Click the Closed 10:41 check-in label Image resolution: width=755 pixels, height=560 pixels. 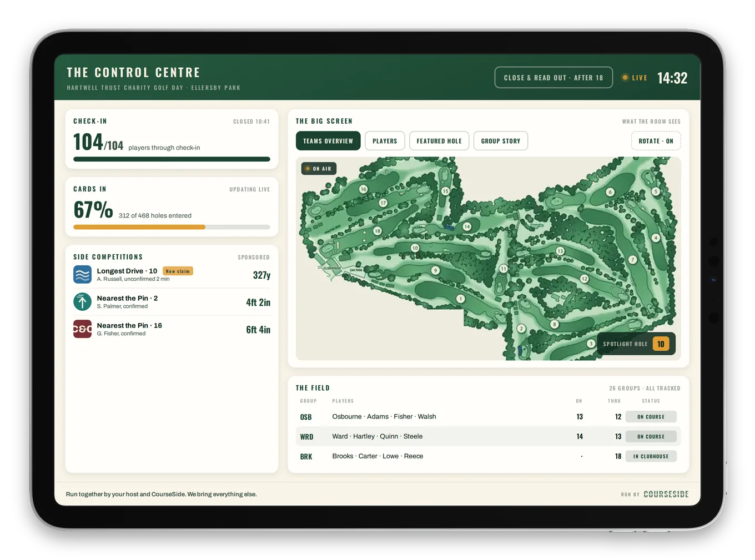(x=251, y=122)
